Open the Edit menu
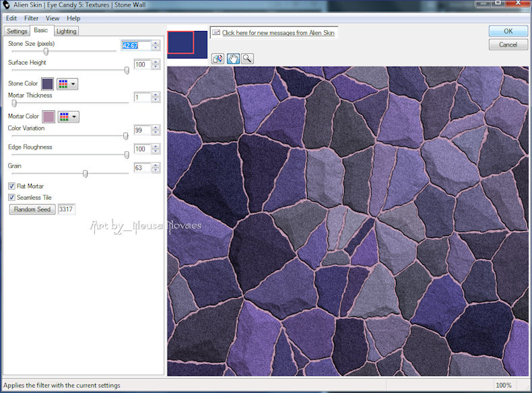The width and height of the screenshot is (532, 393). click(x=11, y=18)
